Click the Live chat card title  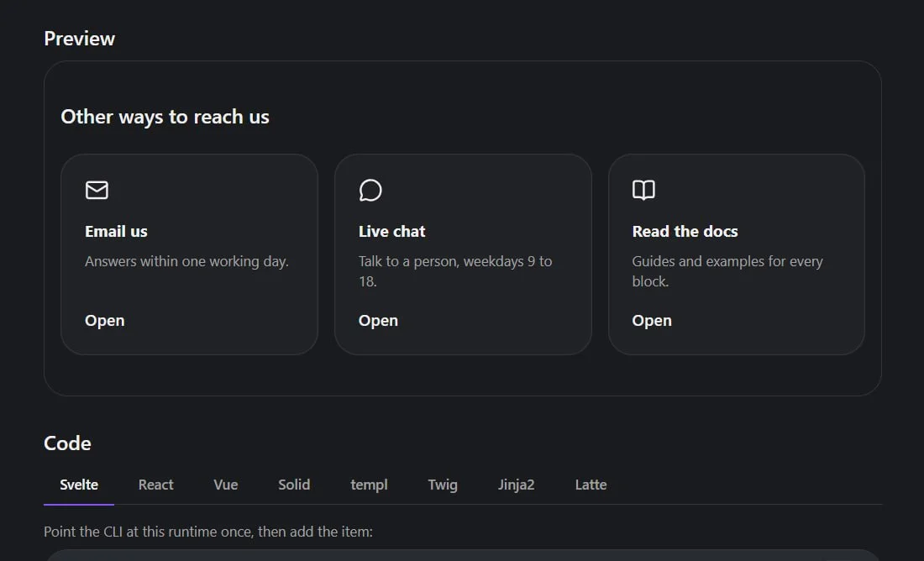click(x=392, y=232)
